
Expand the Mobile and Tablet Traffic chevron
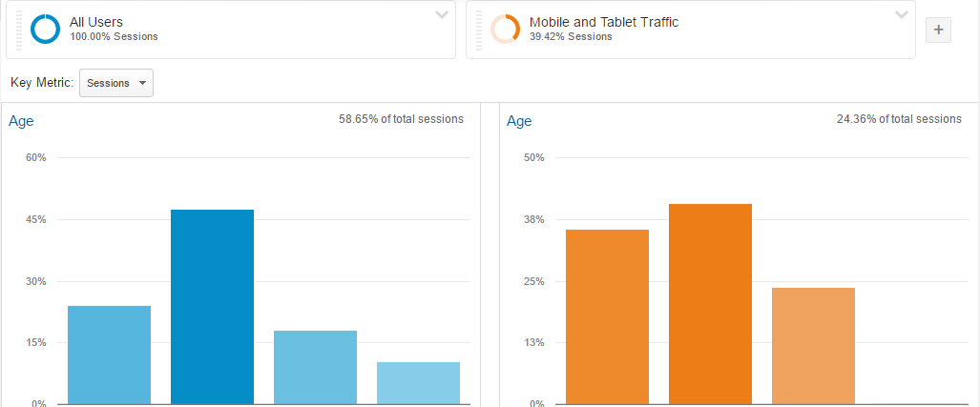pyautogui.click(x=901, y=15)
